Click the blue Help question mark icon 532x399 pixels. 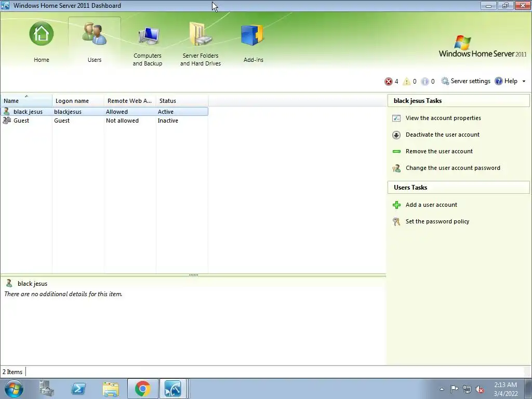tap(498, 81)
